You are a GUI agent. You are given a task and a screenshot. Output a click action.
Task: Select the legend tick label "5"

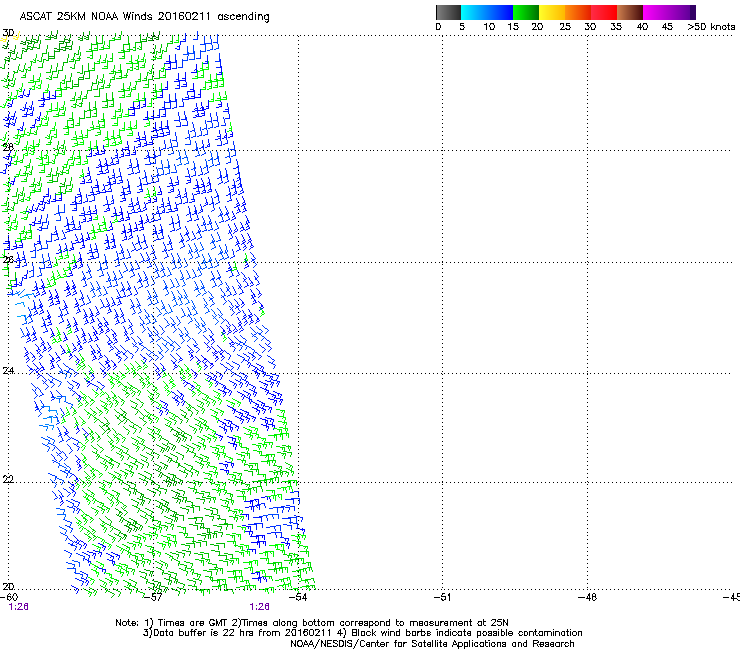462,27
